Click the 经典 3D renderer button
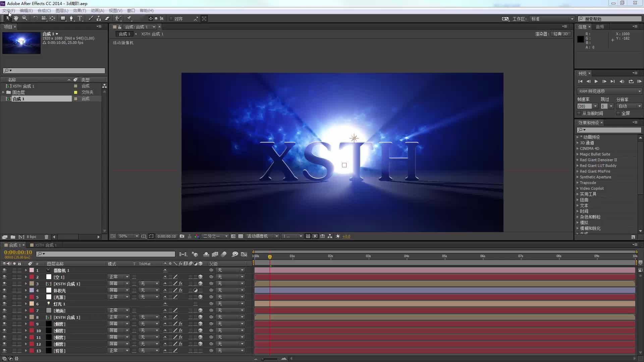 [x=560, y=34]
